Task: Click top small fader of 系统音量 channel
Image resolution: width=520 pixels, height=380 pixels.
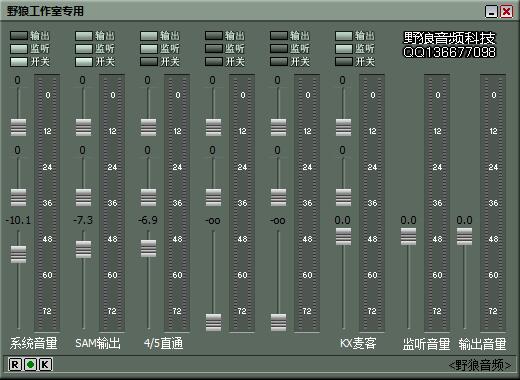Action: pos(18,127)
